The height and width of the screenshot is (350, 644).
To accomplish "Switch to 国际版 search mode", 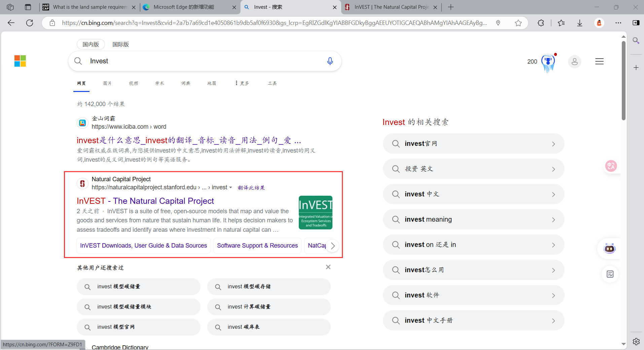I will 120,44.
